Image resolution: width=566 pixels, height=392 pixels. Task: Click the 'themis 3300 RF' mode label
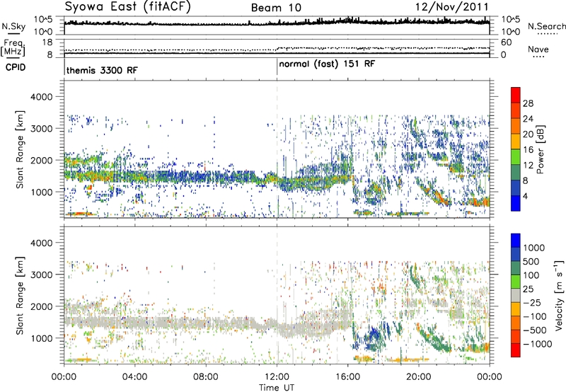[102, 70]
